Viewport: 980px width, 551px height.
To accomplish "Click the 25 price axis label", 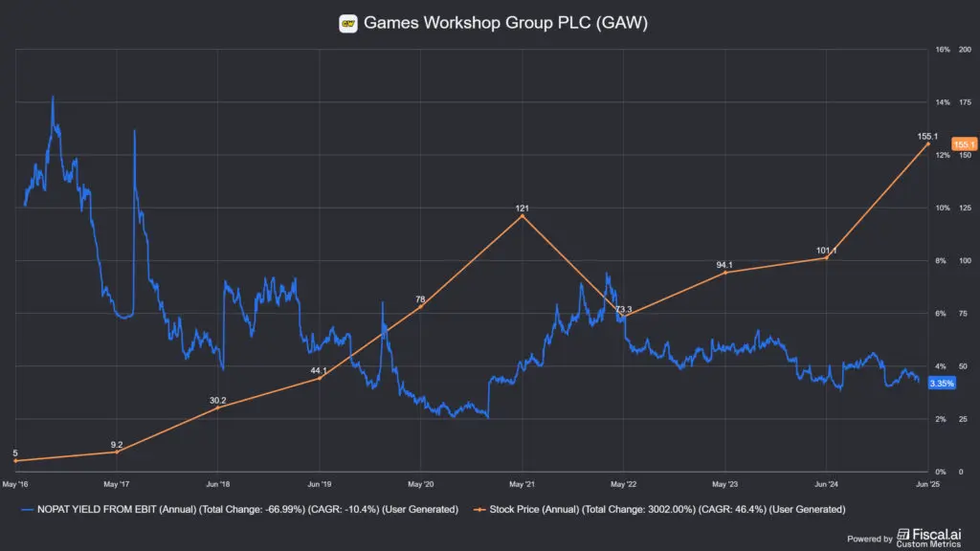I will (963, 419).
